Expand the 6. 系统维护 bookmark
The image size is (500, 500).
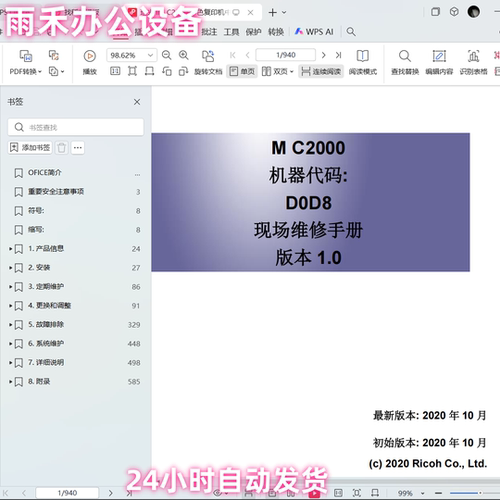[x=11, y=344]
